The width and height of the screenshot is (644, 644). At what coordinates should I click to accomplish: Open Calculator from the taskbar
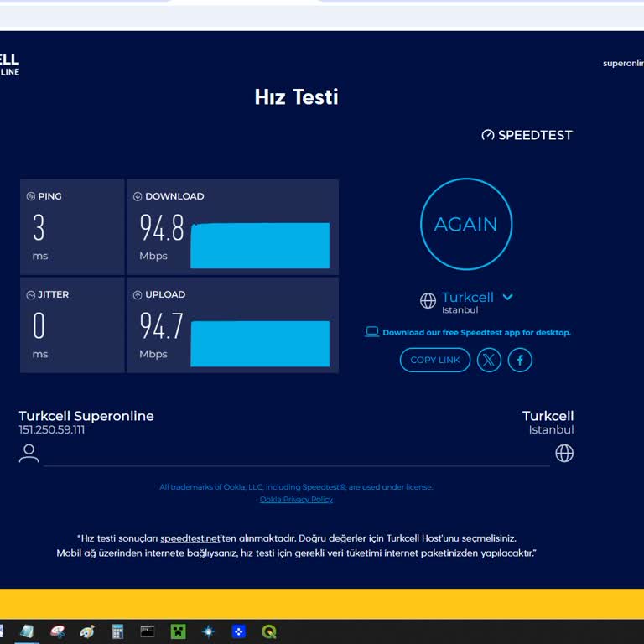[117, 631]
